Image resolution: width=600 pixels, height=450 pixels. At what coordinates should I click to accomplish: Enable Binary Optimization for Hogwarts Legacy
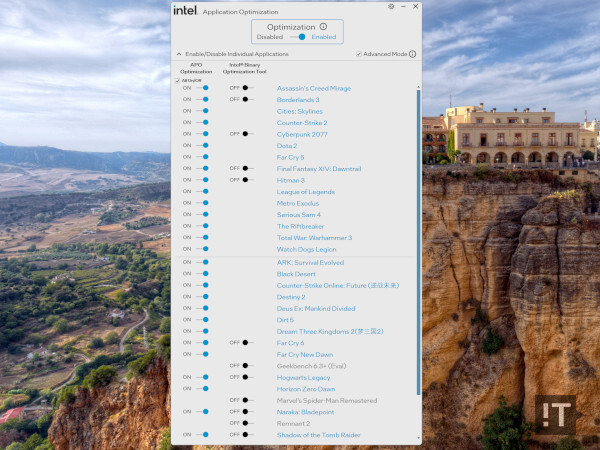click(x=248, y=377)
